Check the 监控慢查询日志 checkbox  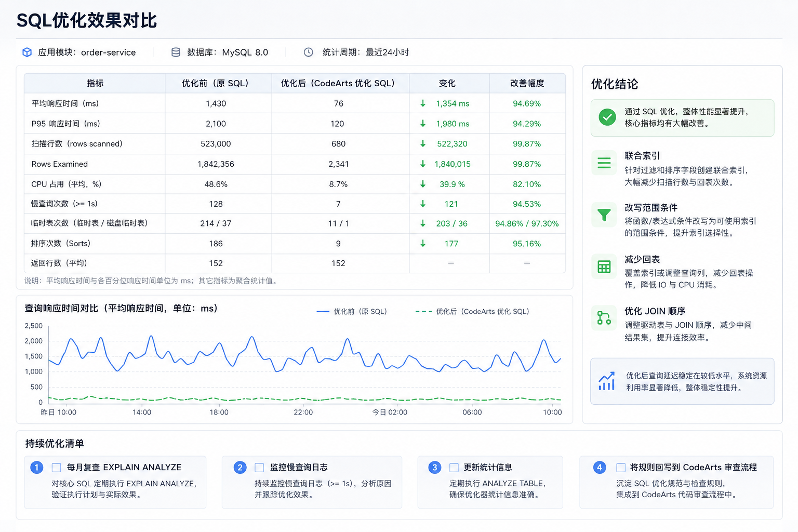[x=259, y=468]
